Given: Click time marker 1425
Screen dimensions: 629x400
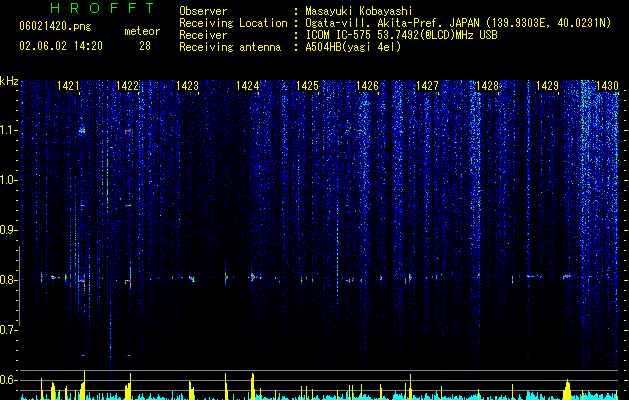Looking at the screenshot, I should tap(307, 86).
